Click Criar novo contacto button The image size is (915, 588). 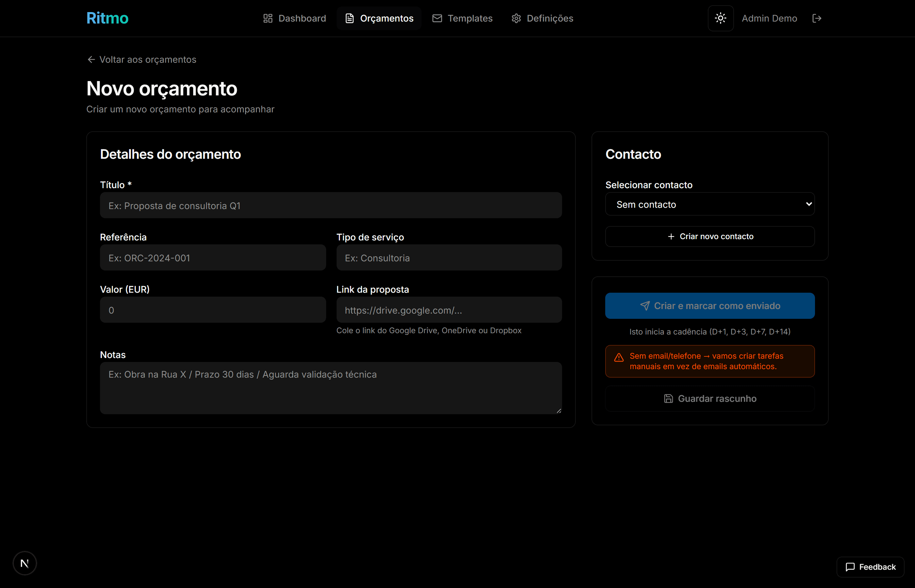pos(709,237)
